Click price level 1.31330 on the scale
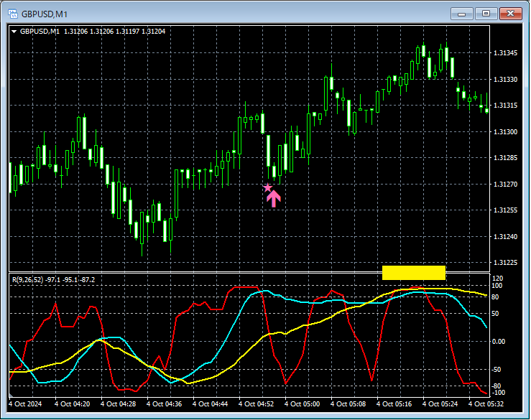Viewport: 531px width, 420px height. point(505,79)
